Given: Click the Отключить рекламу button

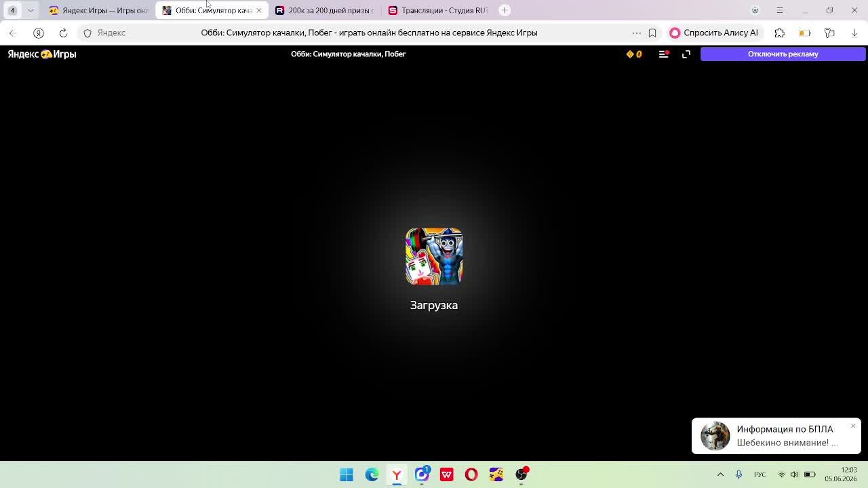Looking at the screenshot, I should [783, 54].
